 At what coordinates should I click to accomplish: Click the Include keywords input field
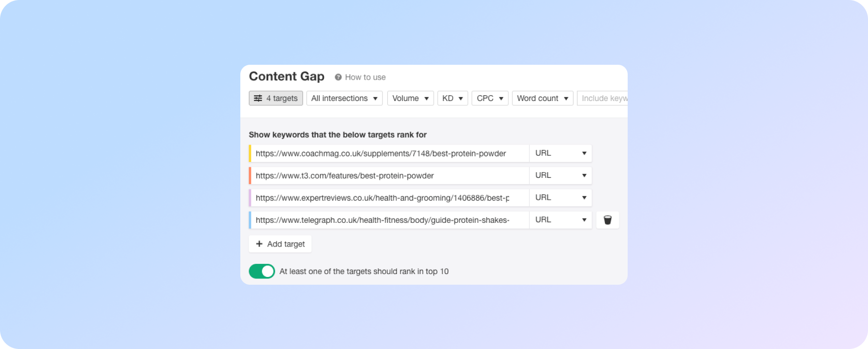pos(603,98)
